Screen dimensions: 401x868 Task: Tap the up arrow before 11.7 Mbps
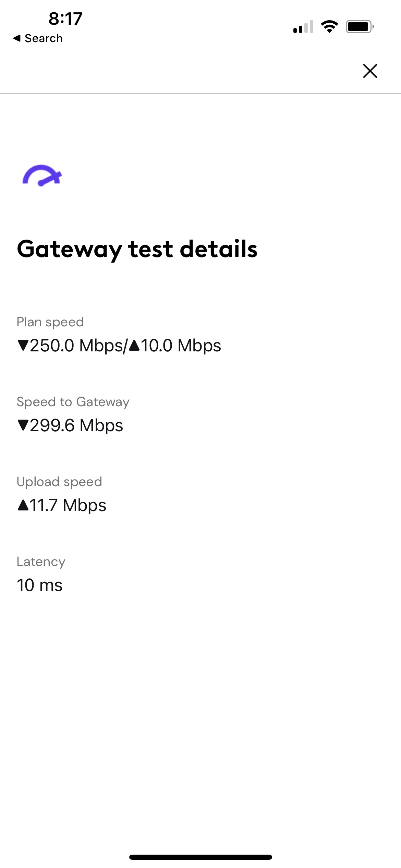[23, 505]
